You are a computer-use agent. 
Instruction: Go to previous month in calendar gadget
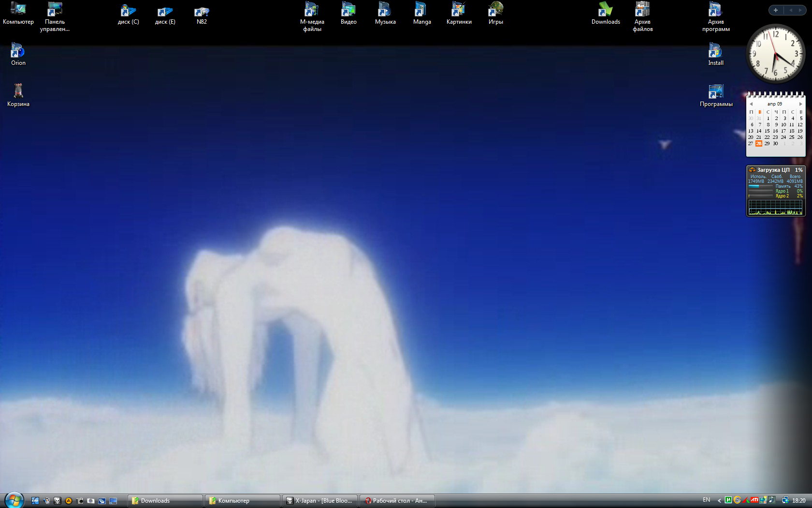point(751,104)
